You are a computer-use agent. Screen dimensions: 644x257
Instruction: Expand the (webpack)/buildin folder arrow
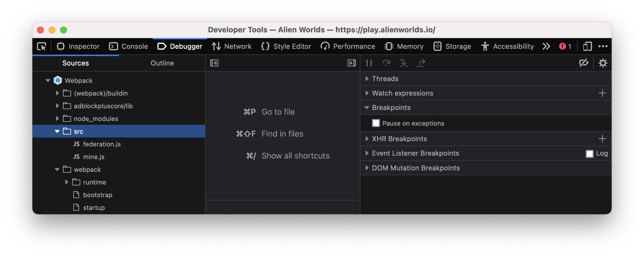[x=57, y=93]
